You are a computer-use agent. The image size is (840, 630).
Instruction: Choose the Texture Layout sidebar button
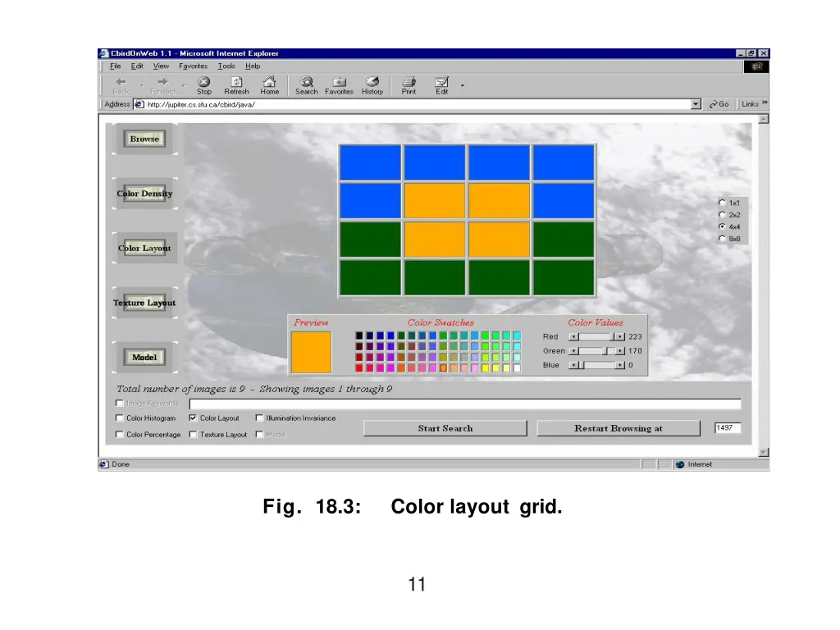click(x=144, y=303)
